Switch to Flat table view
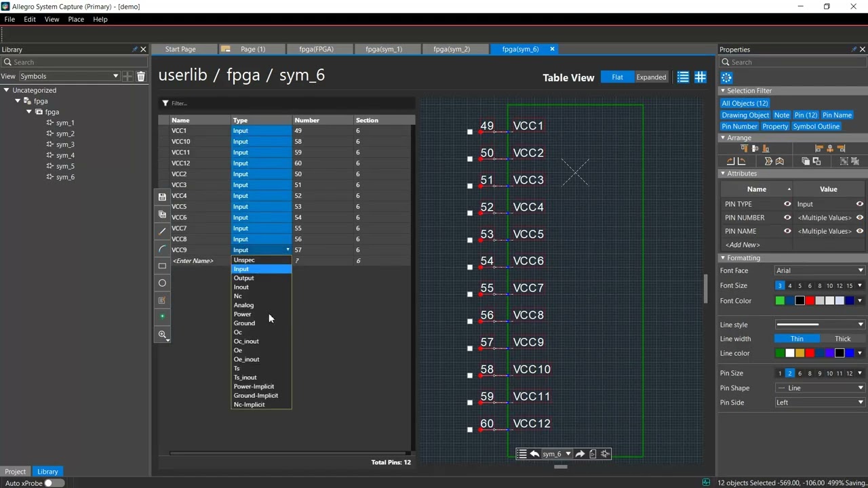The image size is (868, 488). click(617, 77)
